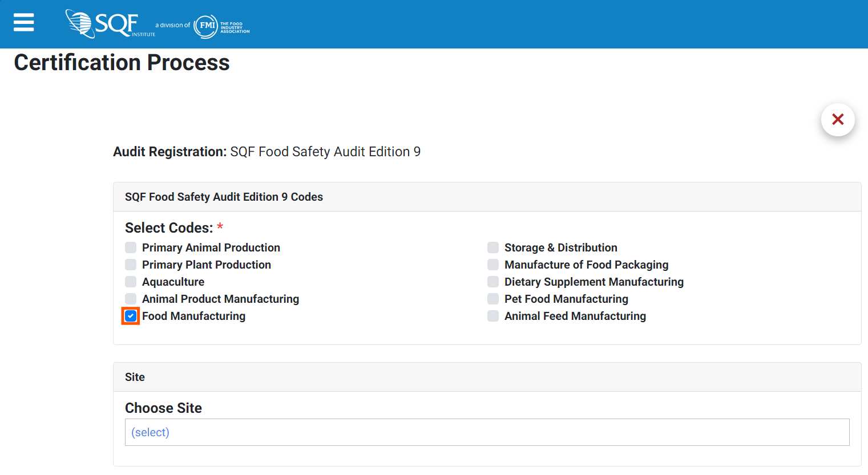
Task: Select the Dietary Supplement Manufacturing checkbox
Action: (x=493, y=282)
